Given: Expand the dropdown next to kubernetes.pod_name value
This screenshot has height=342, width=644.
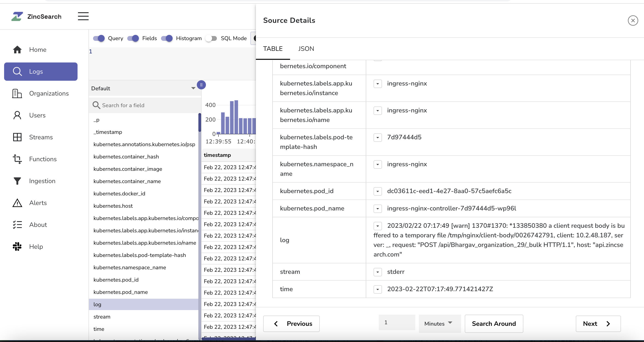Looking at the screenshot, I should tap(377, 208).
